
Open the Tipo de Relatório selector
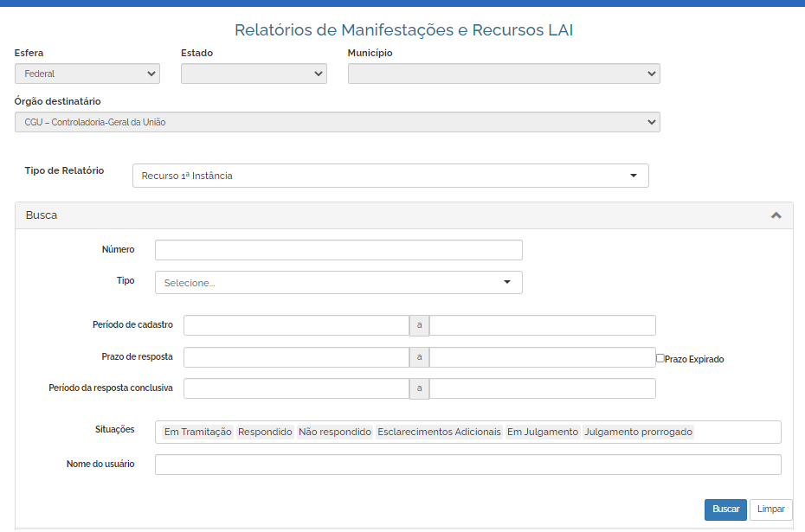(390, 176)
